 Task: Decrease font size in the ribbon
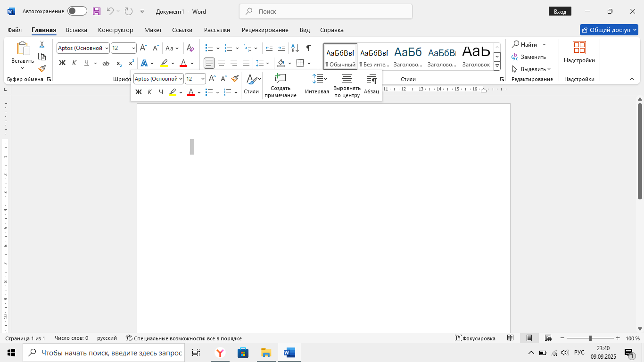pyautogui.click(x=156, y=48)
